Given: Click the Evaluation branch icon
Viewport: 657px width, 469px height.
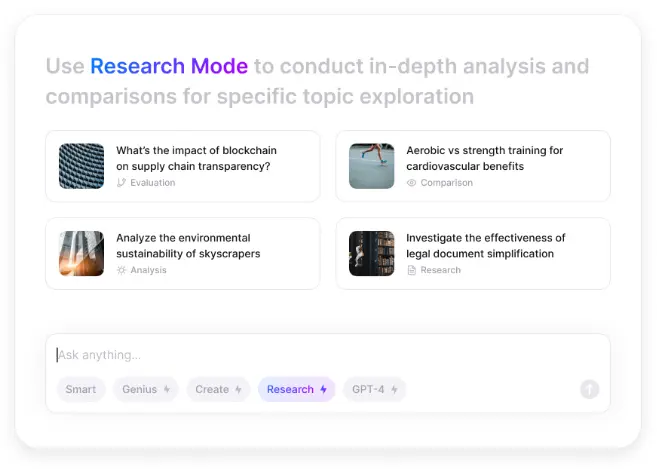Looking at the screenshot, I should click(x=122, y=183).
